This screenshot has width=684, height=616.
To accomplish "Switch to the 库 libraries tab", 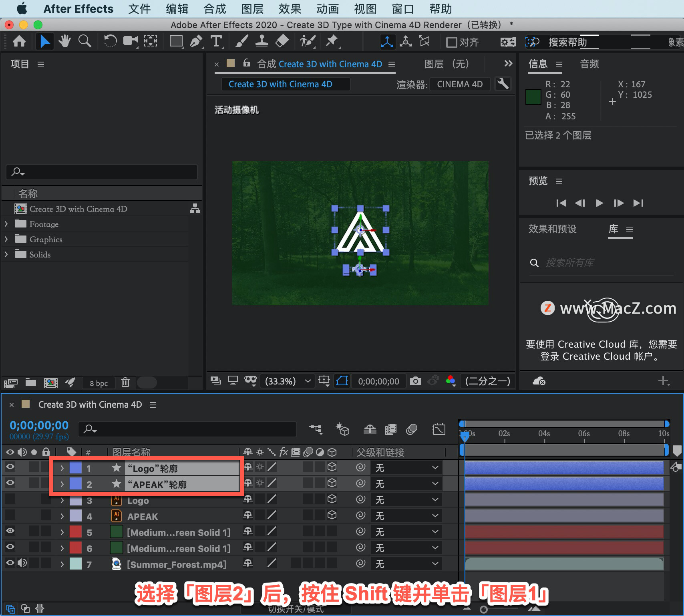I will (x=614, y=229).
